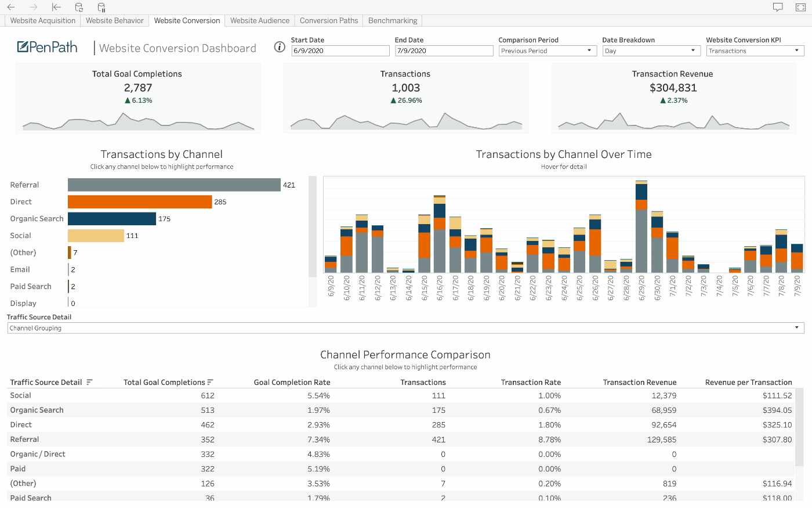The width and height of the screenshot is (812, 508).
Task: Expand the Date Breakdown dropdown
Action: tap(651, 51)
